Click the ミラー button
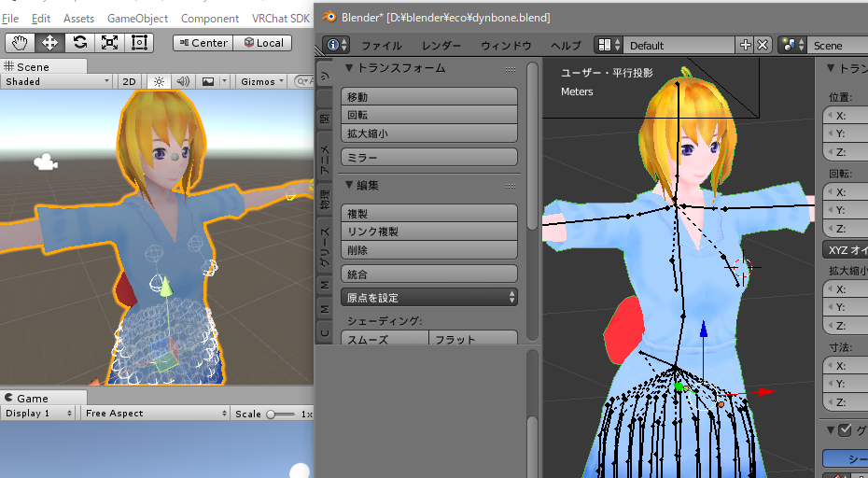This screenshot has width=868, height=478. [429, 157]
